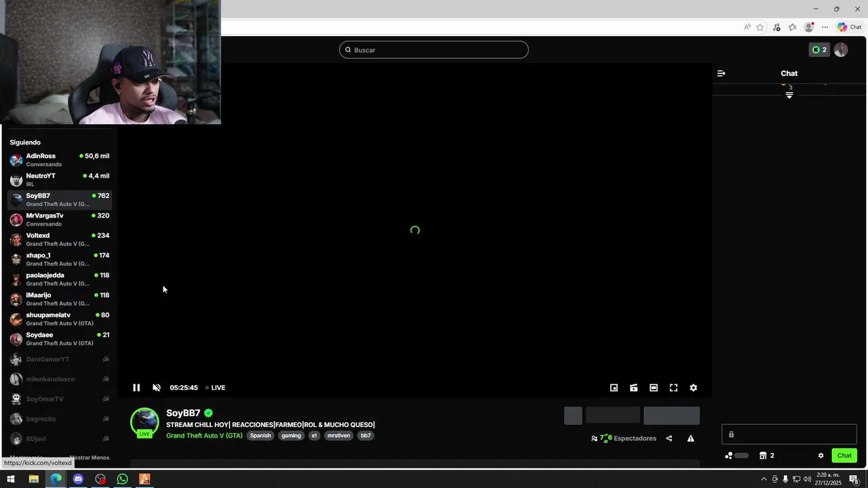
Task: Click the SoyBB7 channel name
Action: pos(183,413)
